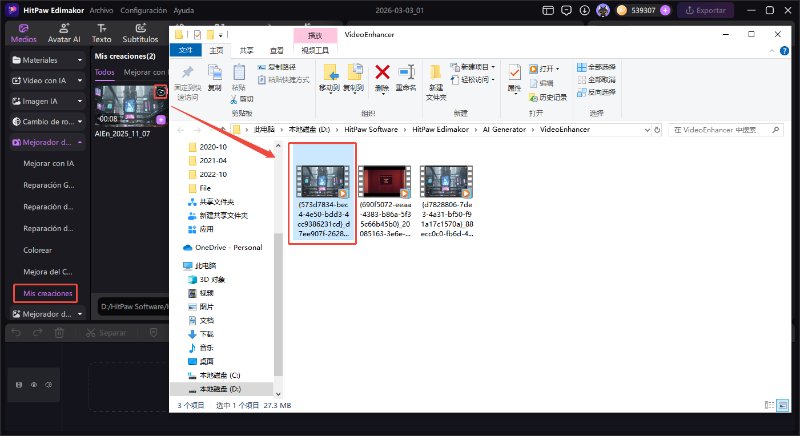Select the middle red video file (690f5072...)
800x436 pixels.
385,200
